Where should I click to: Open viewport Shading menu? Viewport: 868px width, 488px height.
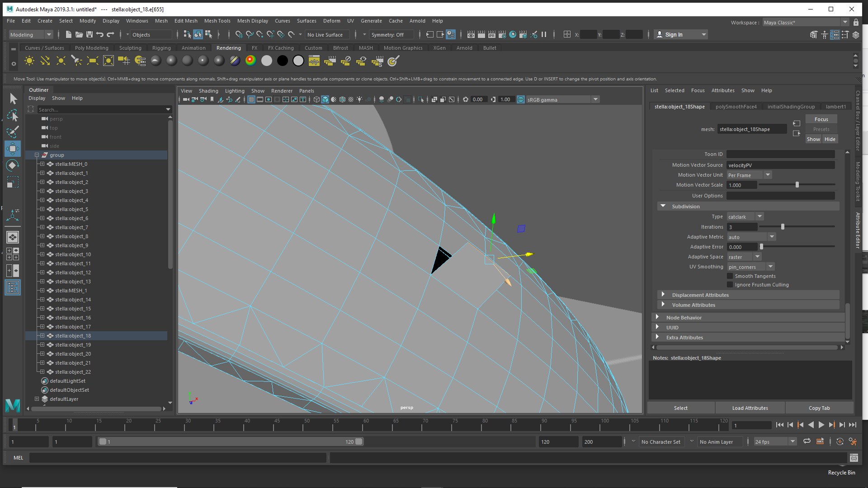208,91
